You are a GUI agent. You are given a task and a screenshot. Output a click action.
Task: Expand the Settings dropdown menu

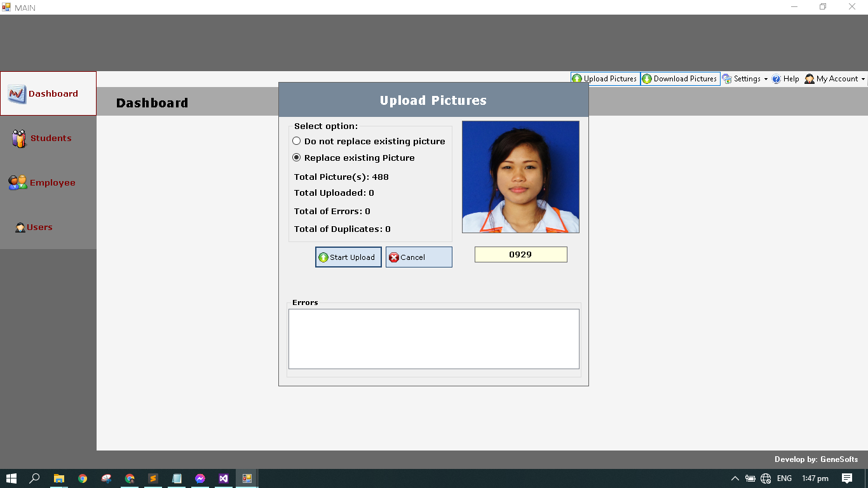click(745, 79)
